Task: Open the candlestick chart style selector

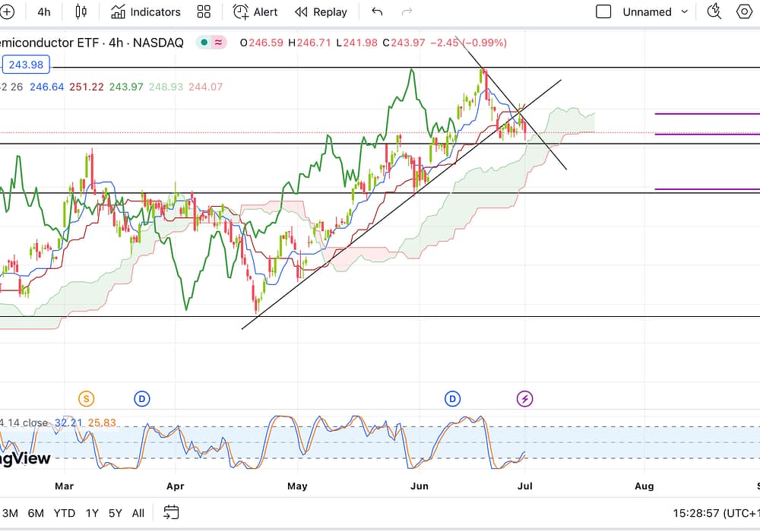Action: pyautogui.click(x=81, y=11)
